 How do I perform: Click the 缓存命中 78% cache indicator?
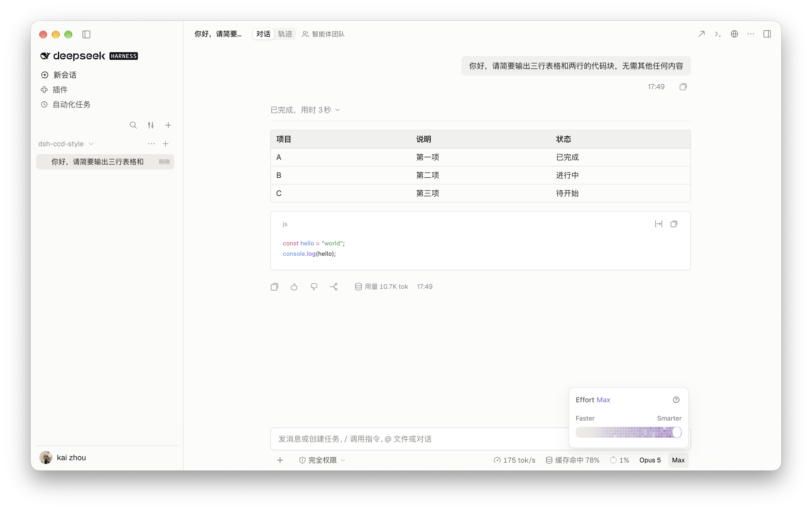(x=573, y=460)
